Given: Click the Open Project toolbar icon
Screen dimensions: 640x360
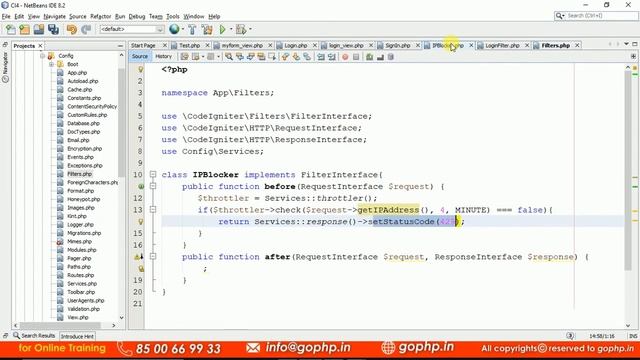Looking at the screenshot, I should (x=39, y=29).
